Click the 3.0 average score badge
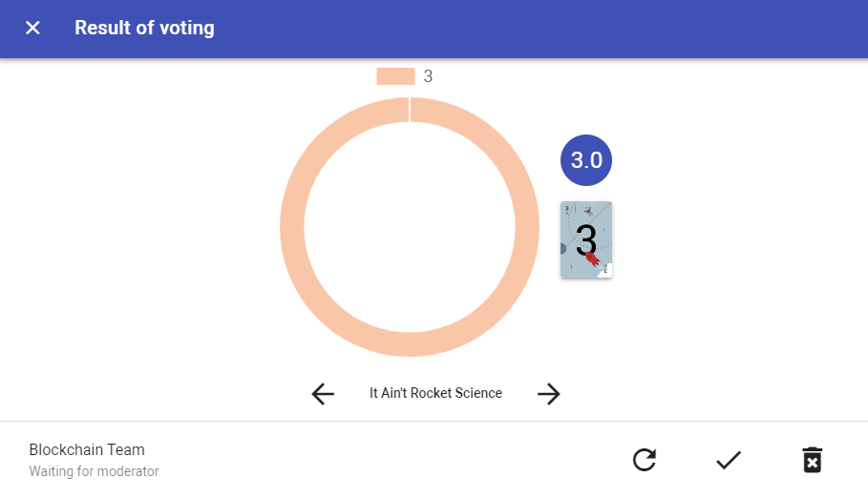 coord(586,160)
